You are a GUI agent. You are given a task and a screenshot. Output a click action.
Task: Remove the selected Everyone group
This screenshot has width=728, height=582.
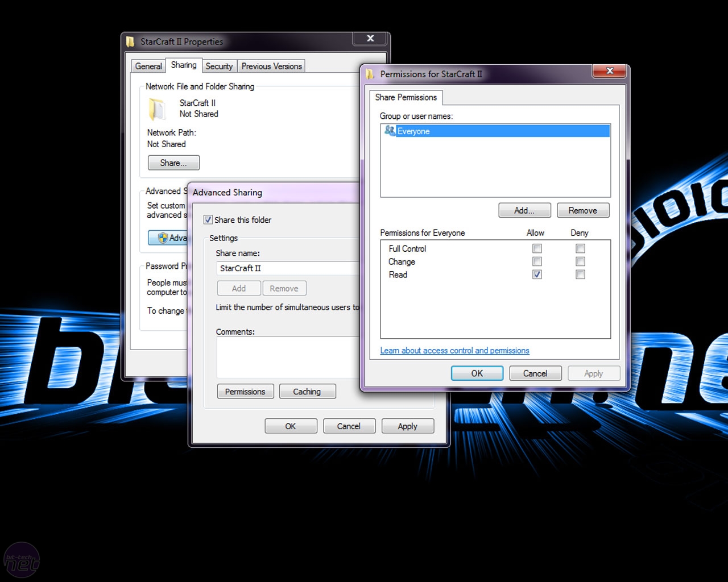(x=583, y=210)
